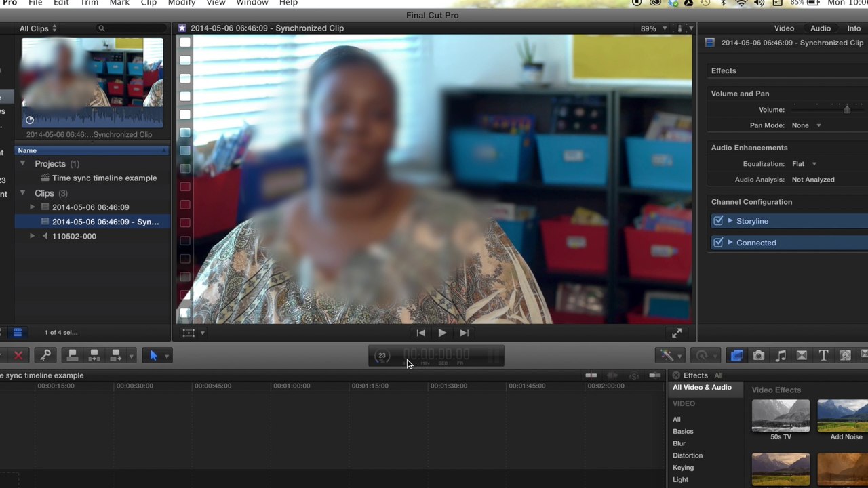The image size is (868, 488).
Task: Jump to the next edit point
Action: tap(464, 333)
